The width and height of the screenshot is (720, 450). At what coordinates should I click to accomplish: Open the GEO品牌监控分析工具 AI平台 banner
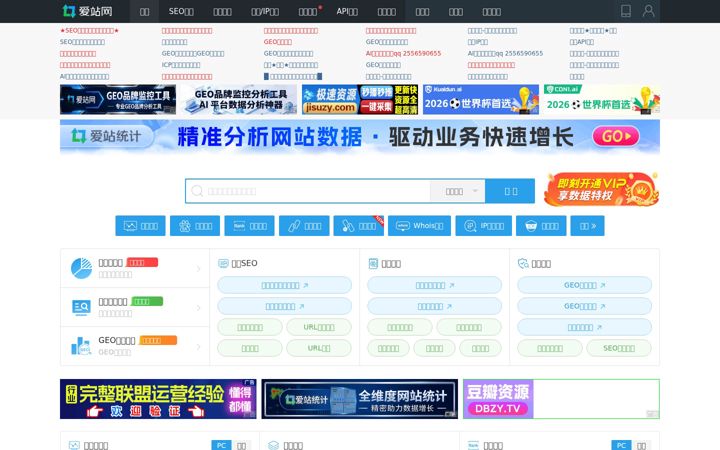(239, 99)
